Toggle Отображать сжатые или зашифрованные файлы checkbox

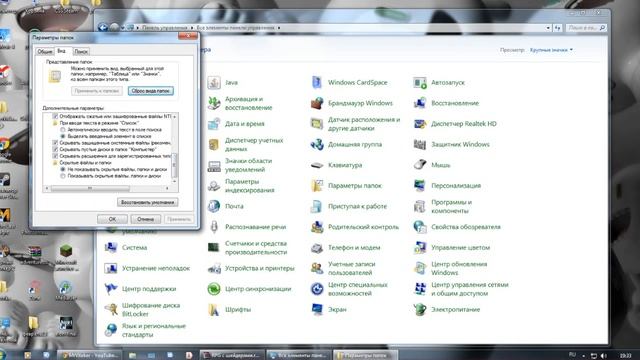click(55, 116)
